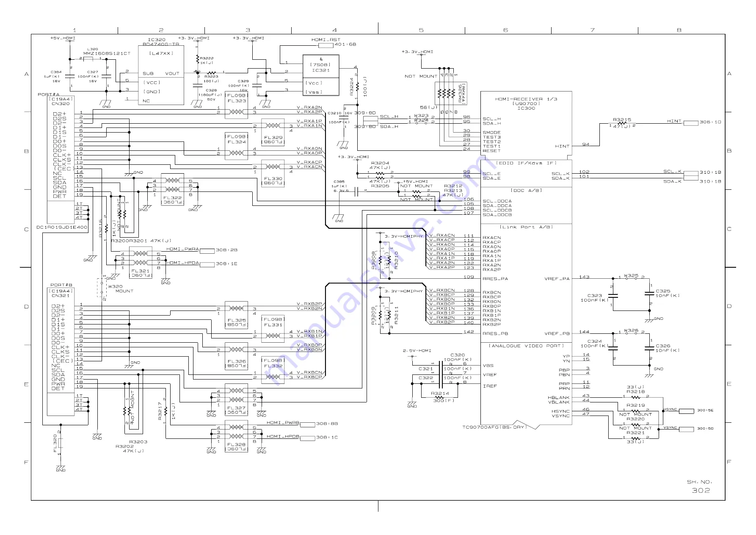Click the FL323 filter label
The height and width of the screenshot is (535, 756).
(237, 101)
